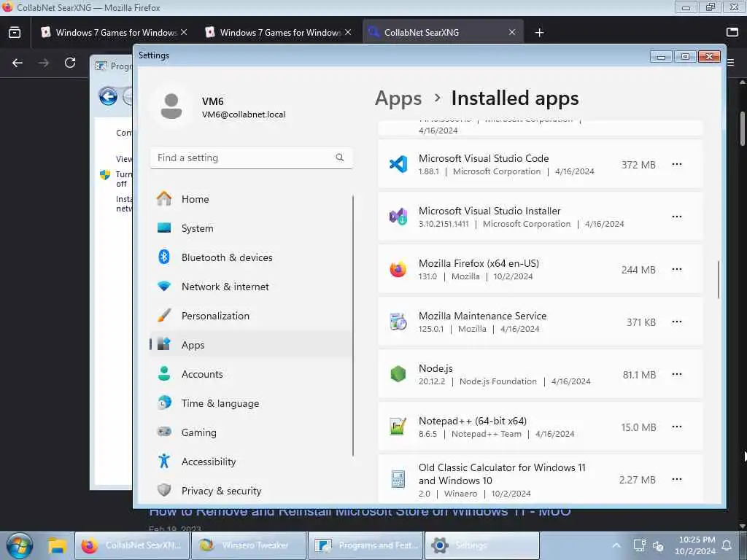Click the installed apps list scrollbar thumb
This screenshot has height=560, width=747.
tap(719, 279)
